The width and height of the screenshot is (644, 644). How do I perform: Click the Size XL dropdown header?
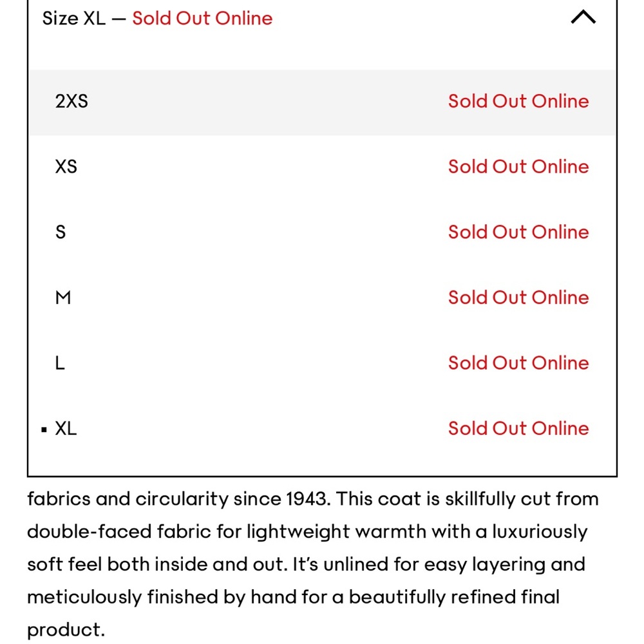tap(322, 18)
